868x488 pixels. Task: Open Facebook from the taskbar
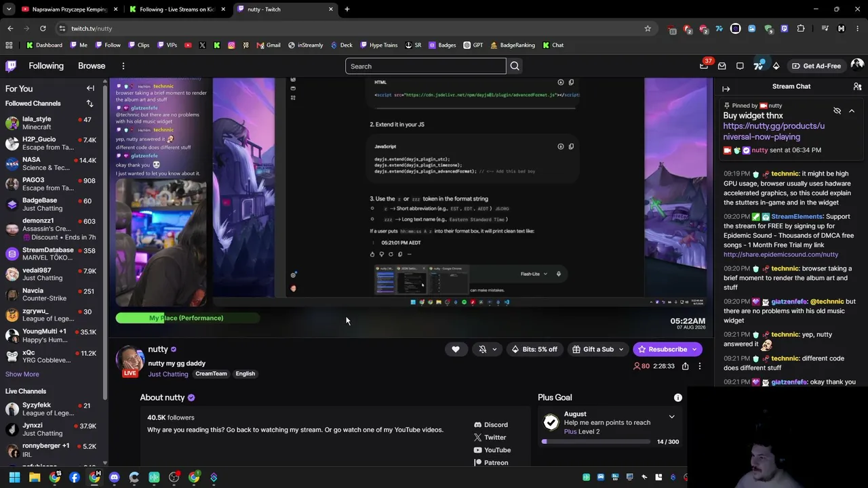(x=75, y=477)
